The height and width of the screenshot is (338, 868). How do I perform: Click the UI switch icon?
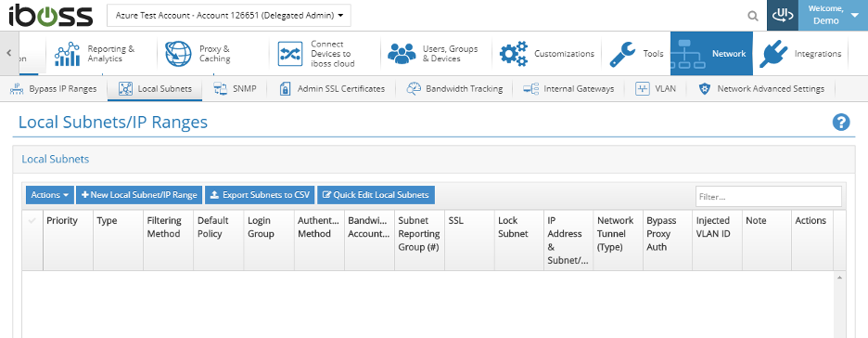coord(782,16)
